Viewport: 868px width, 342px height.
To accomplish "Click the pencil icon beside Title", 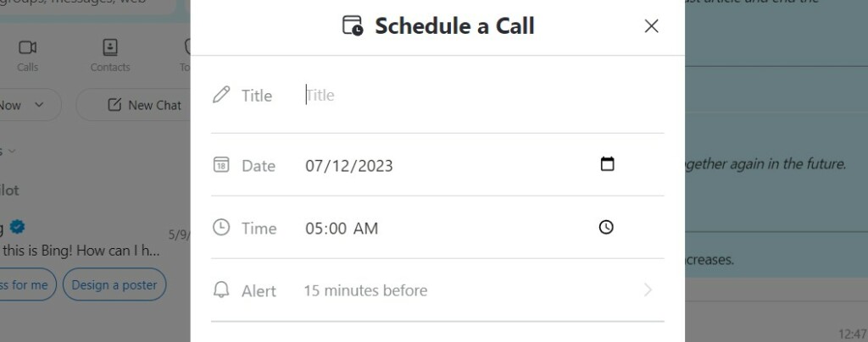I will pos(221,95).
